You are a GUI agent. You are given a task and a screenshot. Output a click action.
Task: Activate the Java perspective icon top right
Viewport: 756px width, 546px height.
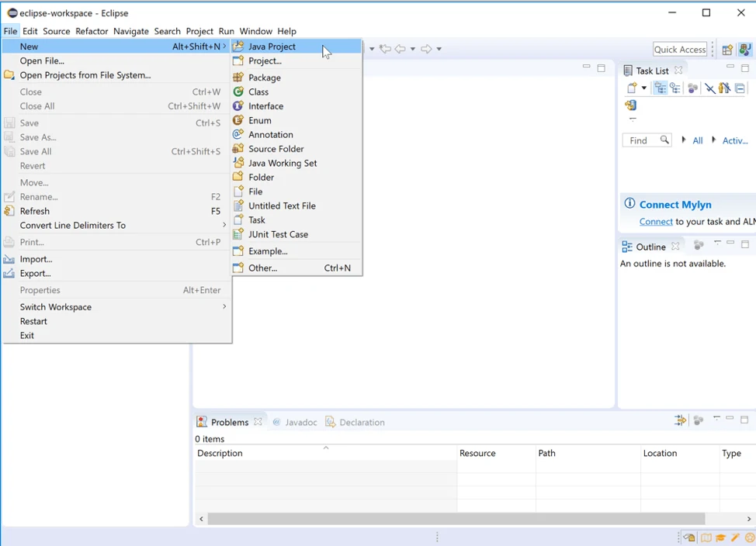tap(745, 49)
